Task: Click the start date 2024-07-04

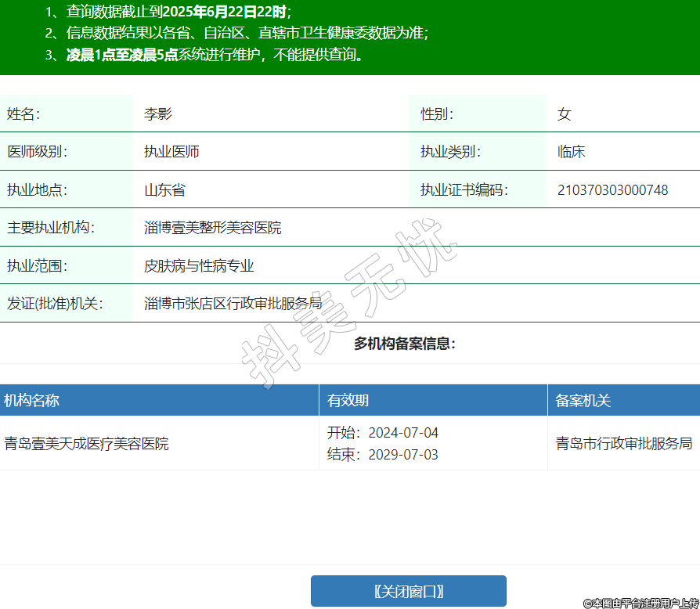Action: click(402, 433)
